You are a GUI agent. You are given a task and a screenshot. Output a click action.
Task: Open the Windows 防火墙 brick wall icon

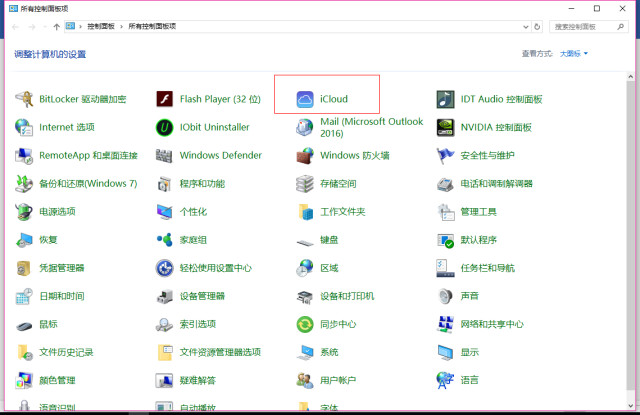click(x=305, y=155)
